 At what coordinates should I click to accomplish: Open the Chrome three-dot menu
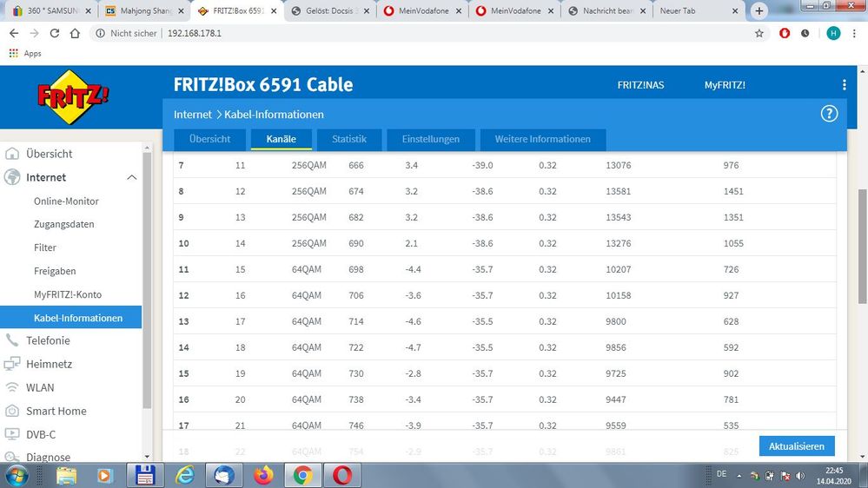(x=854, y=33)
